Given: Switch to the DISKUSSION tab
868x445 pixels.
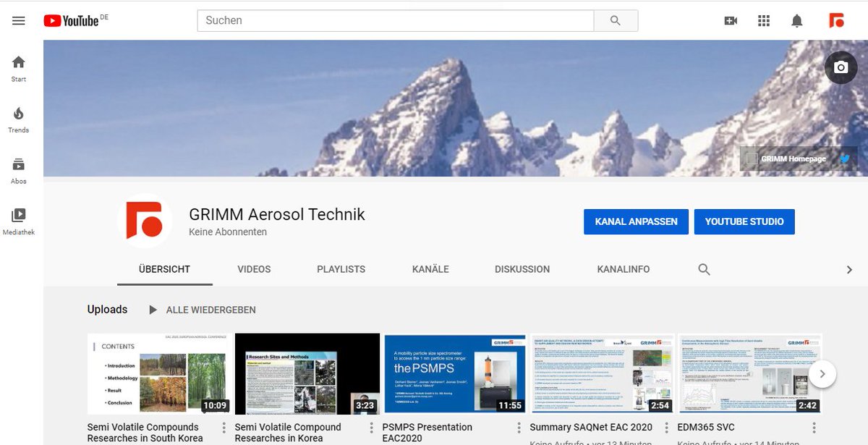Looking at the screenshot, I should tap(522, 269).
